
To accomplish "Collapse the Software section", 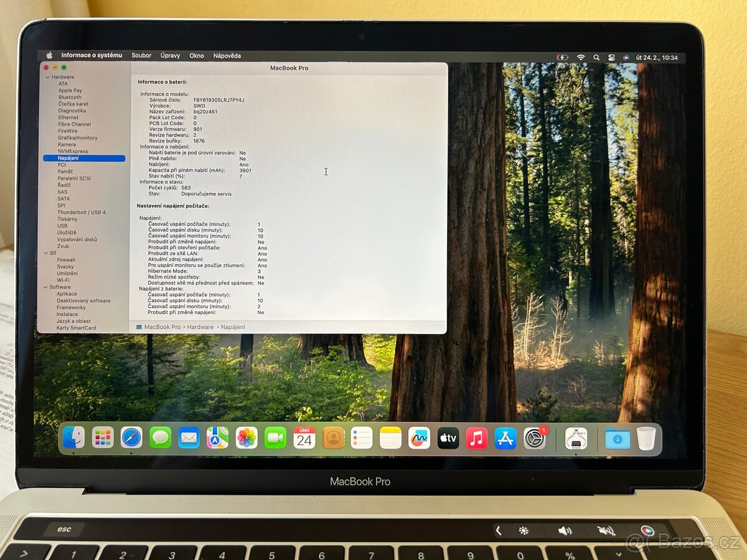I will pyautogui.click(x=47, y=287).
